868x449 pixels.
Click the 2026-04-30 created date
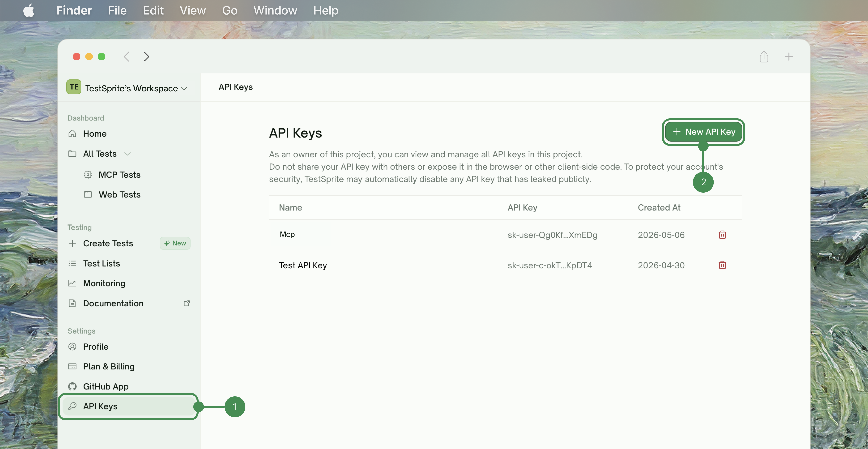661,265
